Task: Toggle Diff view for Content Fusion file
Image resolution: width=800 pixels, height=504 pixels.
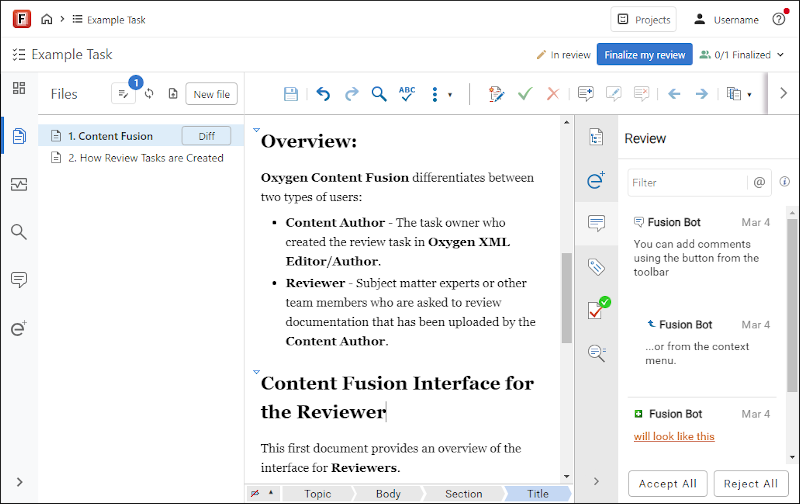Action: tap(206, 136)
